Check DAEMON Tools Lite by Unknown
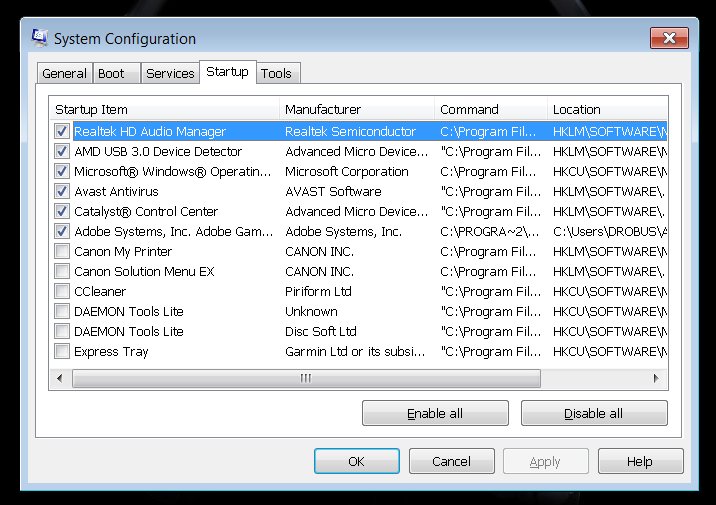Viewport: 716px width, 505px height. pos(62,311)
